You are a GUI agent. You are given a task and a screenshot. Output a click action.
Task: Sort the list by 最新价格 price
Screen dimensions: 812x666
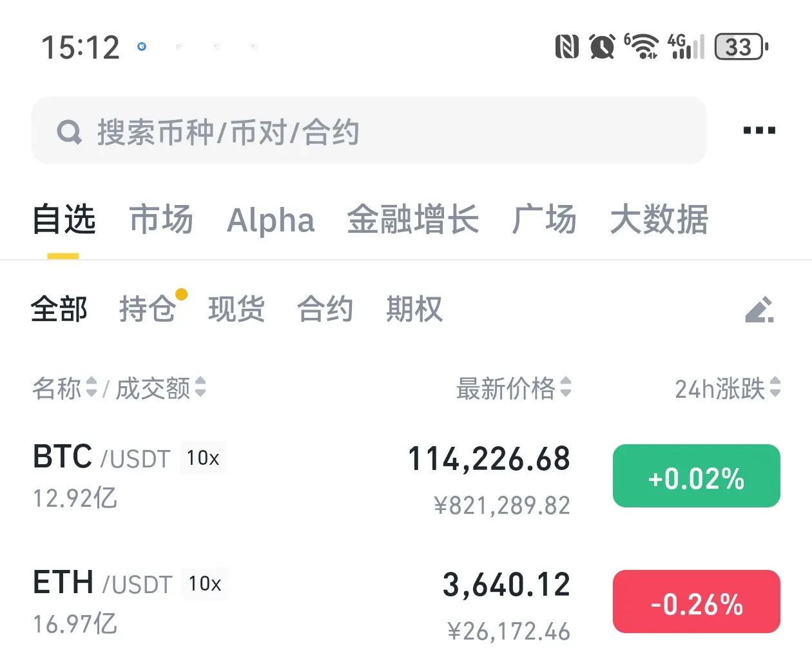coord(514,388)
